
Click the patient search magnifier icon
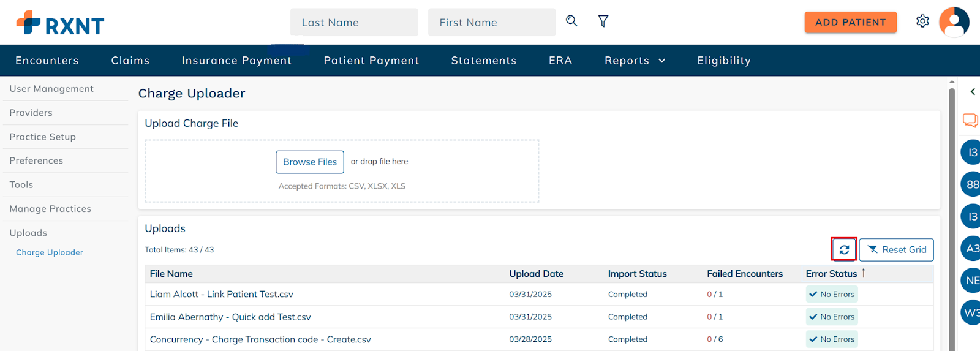click(x=571, y=21)
